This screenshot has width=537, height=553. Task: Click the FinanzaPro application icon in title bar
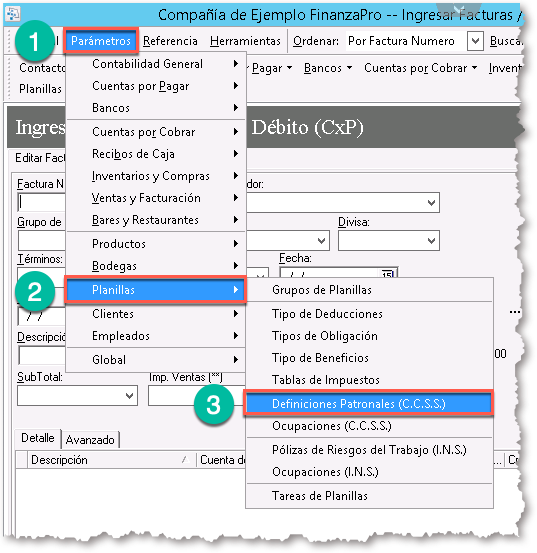(13, 14)
